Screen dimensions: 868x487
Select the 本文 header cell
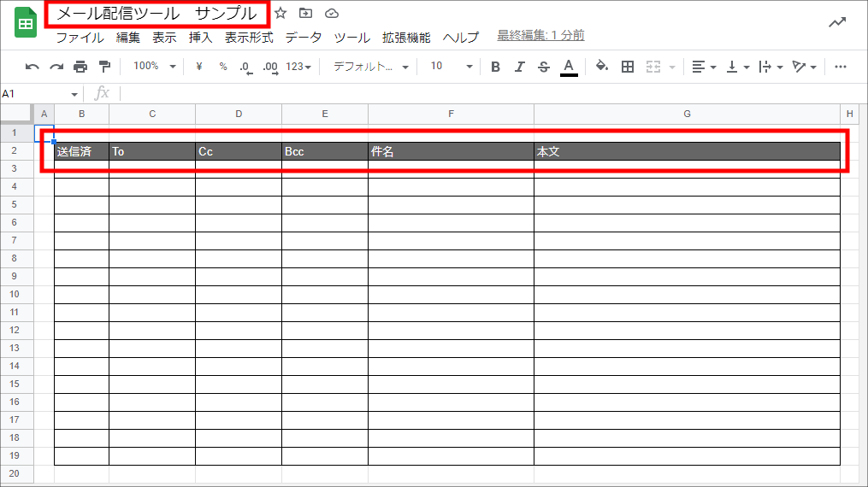[687, 151]
